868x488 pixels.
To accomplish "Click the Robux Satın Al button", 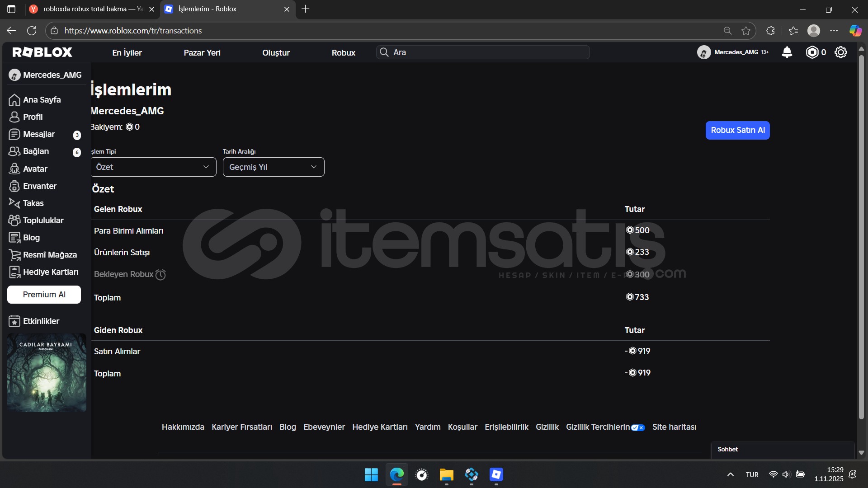I will (x=737, y=130).
